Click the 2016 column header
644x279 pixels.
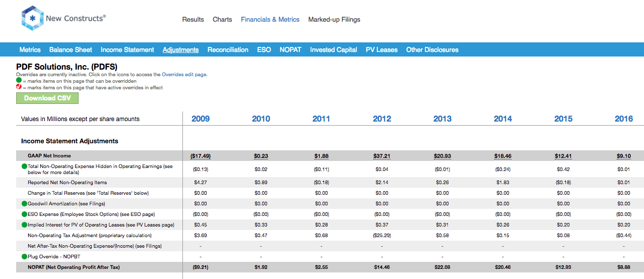(624, 119)
